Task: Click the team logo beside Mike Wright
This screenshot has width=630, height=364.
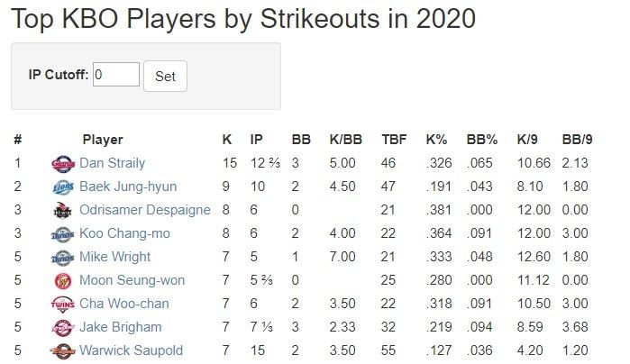Action: point(64,258)
